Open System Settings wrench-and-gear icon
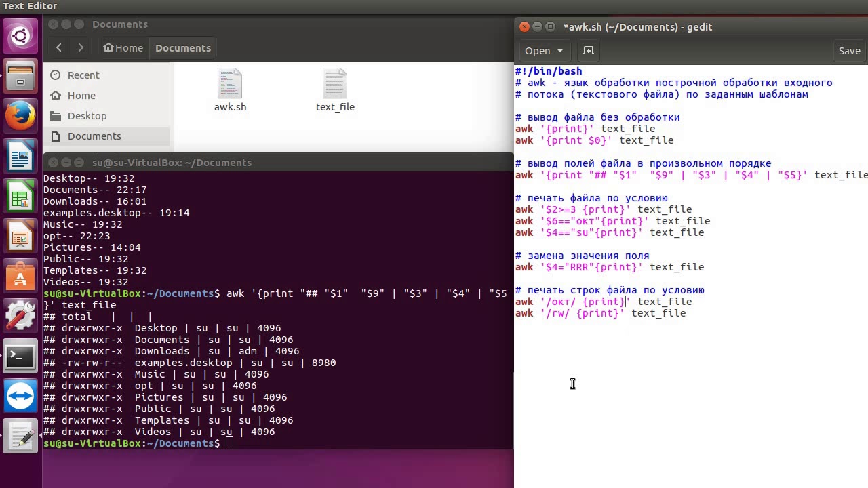This screenshot has width=868, height=488. point(20,317)
